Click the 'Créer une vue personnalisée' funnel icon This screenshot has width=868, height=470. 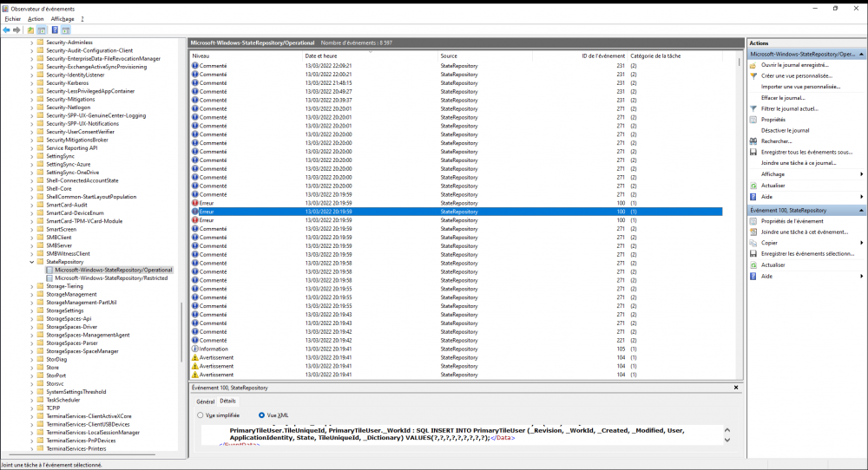753,76
